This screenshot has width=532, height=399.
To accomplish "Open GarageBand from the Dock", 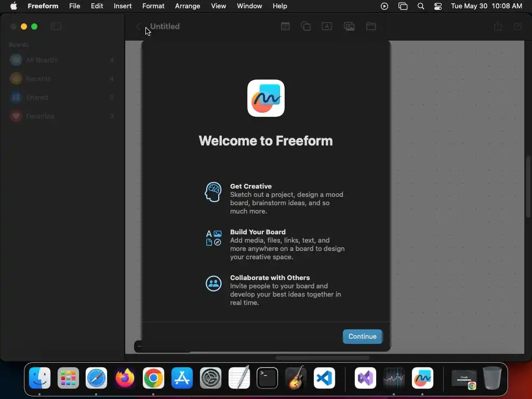I will click(296, 377).
